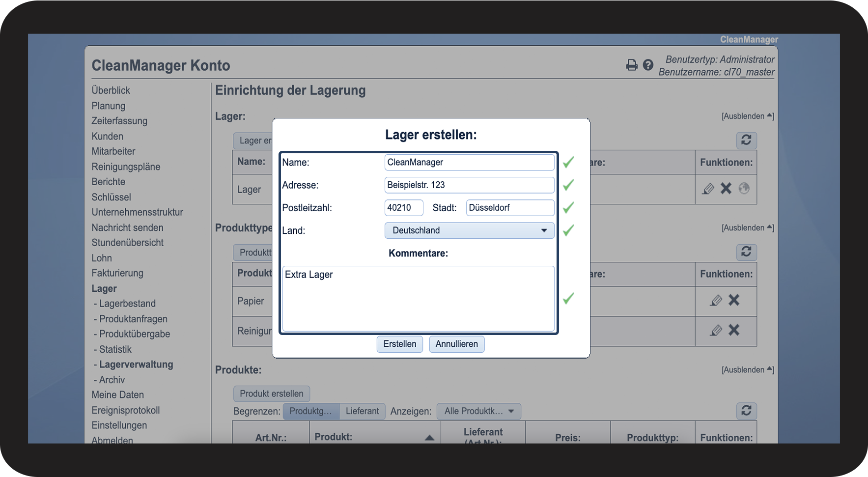Click into the Postleitzahl field
Viewport: 868px width, 477px height.
pos(403,208)
